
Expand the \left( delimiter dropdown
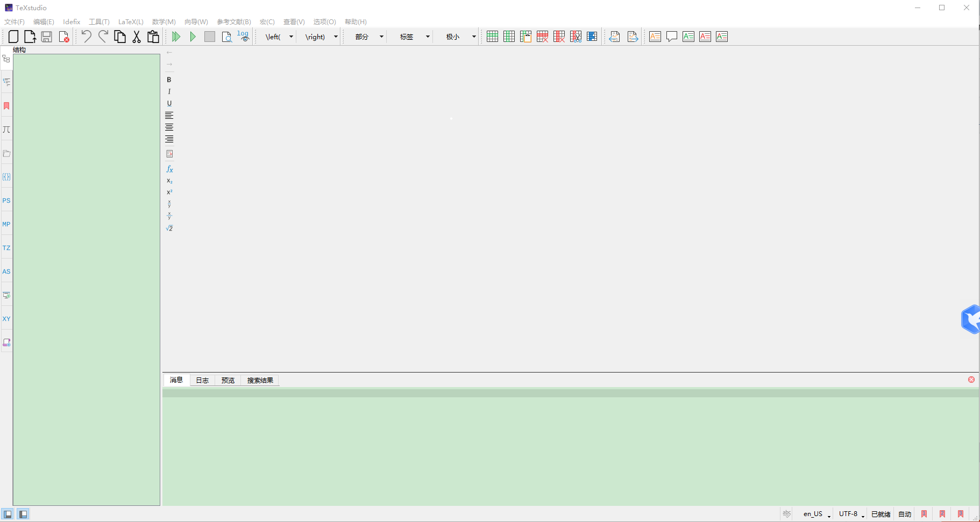(291, 37)
